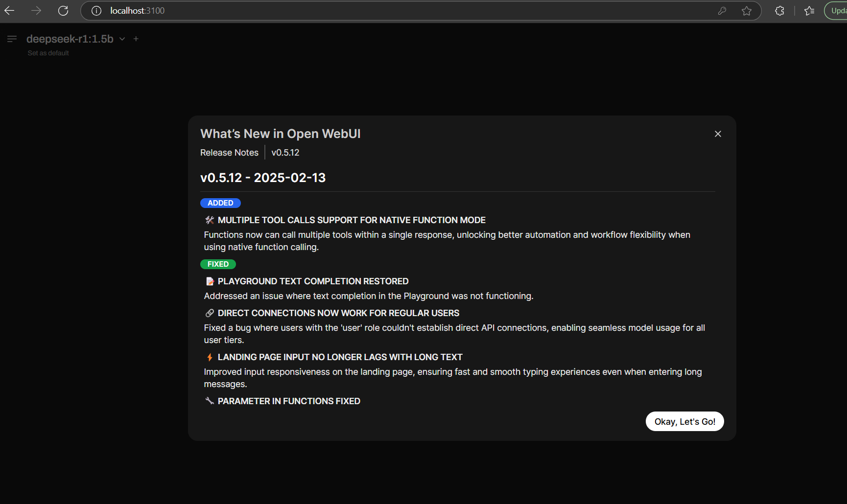This screenshot has width=847, height=504.
Task: Click the browser back arrow
Action: (x=9, y=11)
